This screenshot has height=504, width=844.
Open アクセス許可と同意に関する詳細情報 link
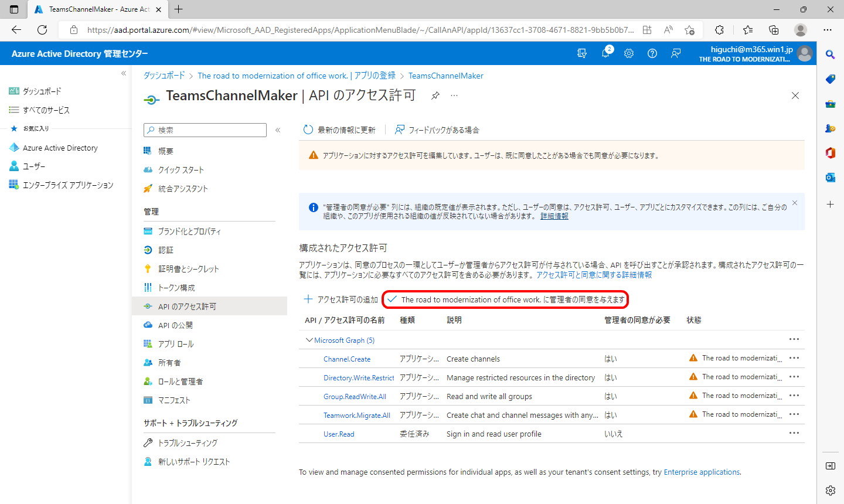[594, 275]
